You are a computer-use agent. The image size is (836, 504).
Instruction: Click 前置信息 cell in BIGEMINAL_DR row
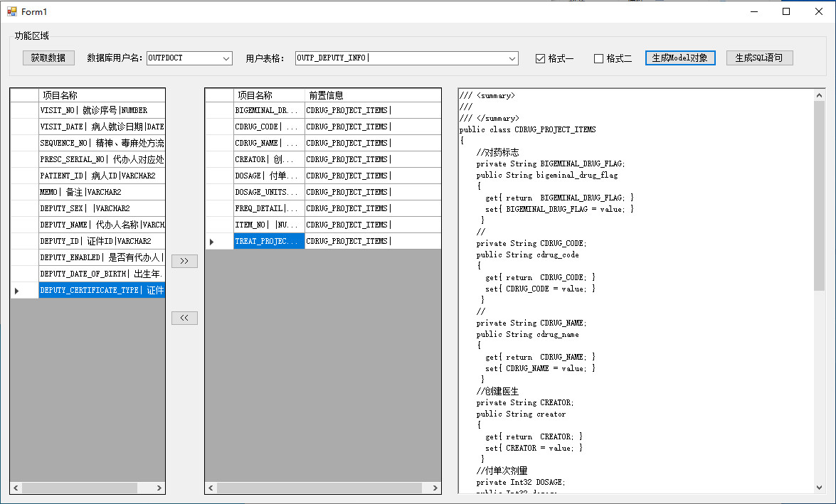373,110
